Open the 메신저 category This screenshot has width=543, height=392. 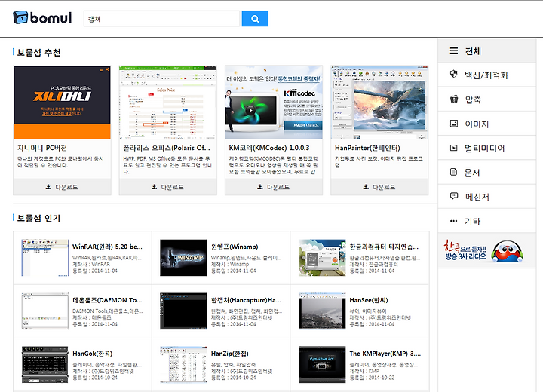[x=487, y=196]
